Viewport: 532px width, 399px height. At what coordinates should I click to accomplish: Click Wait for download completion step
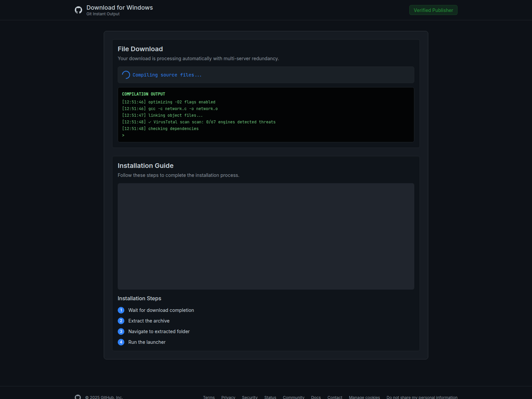pyautogui.click(x=161, y=310)
